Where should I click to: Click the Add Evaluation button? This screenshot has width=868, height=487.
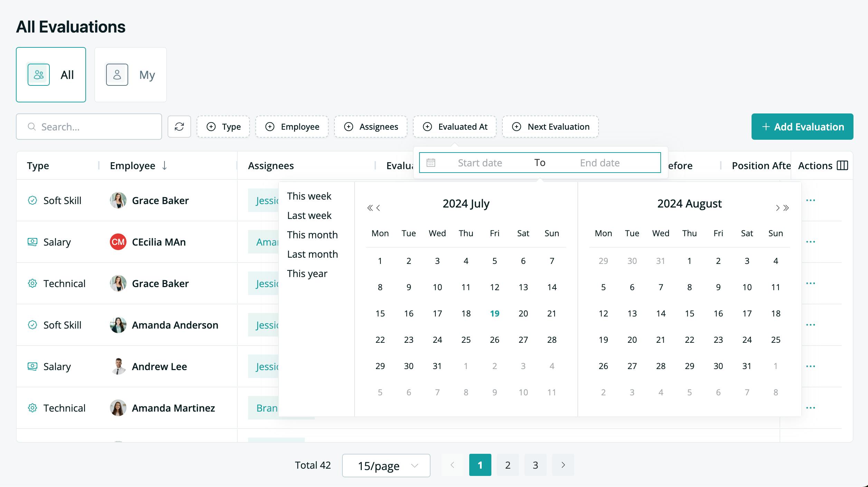tap(802, 127)
